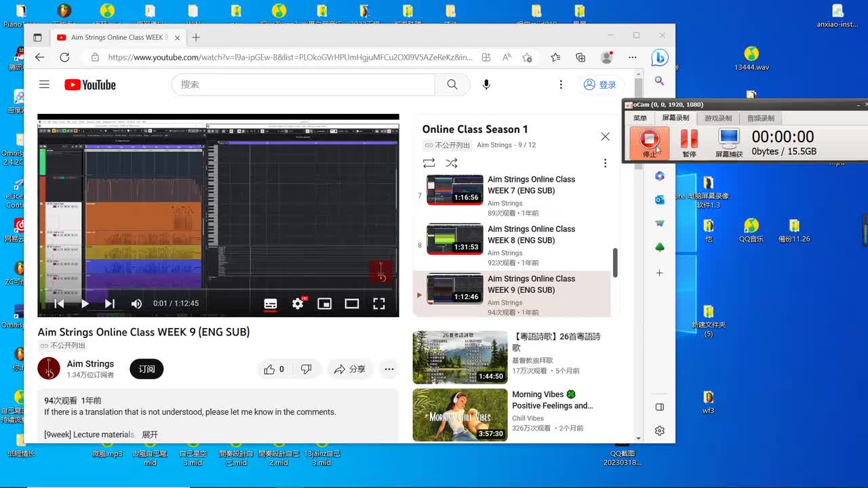Go to YouTube home via logo
The image size is (868, 488).
coord(90,85)
